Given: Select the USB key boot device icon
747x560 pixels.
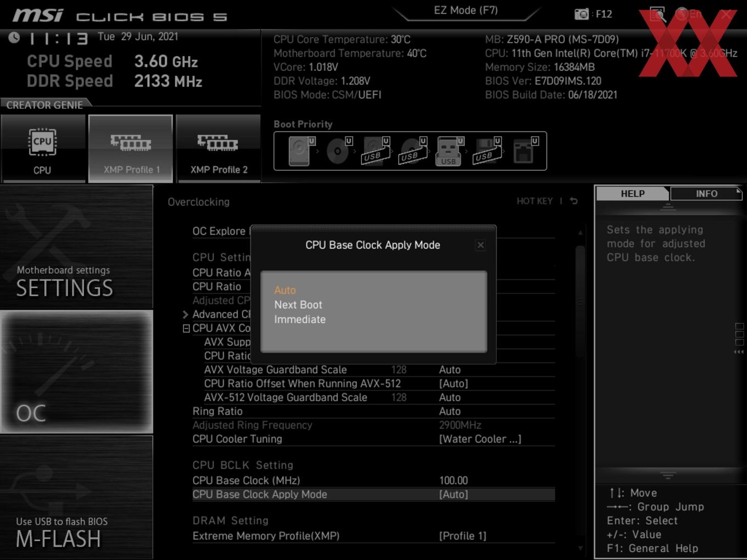Looking at the screenshot, I should point(450,151).
